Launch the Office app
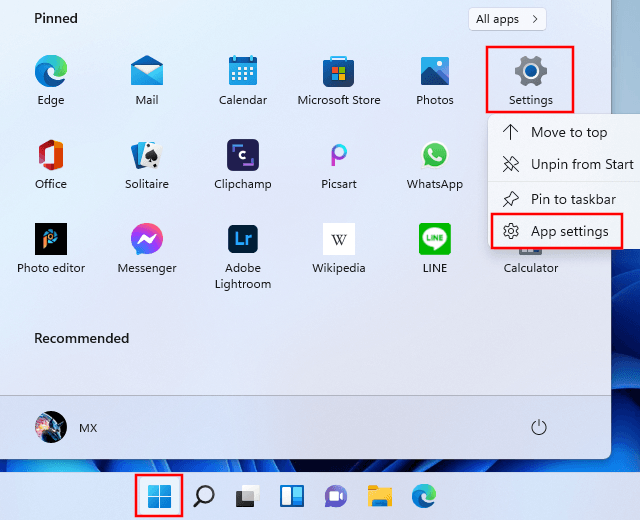 click(x=51, y=164)
